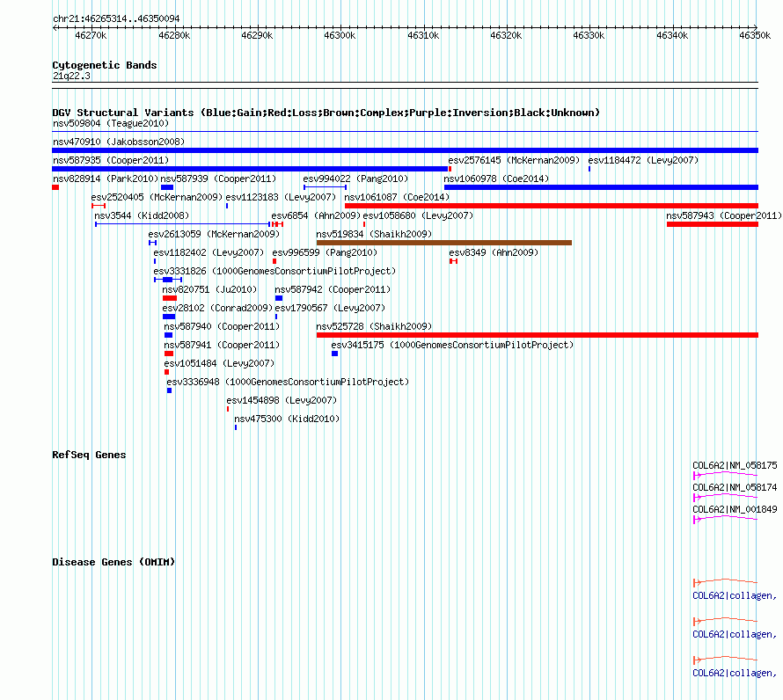Click the chr21:46265314..46350094 coordinate label
Screen dimensions: 783x700
coord(116,18)
